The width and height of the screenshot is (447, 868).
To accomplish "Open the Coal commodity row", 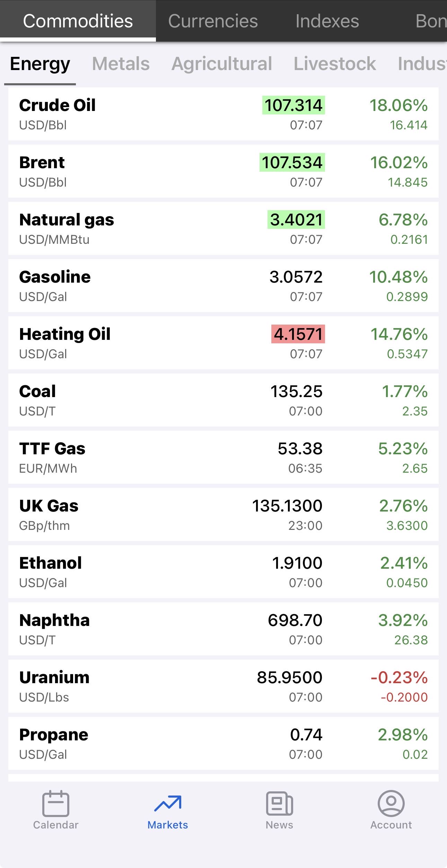I will coord(139,400).
